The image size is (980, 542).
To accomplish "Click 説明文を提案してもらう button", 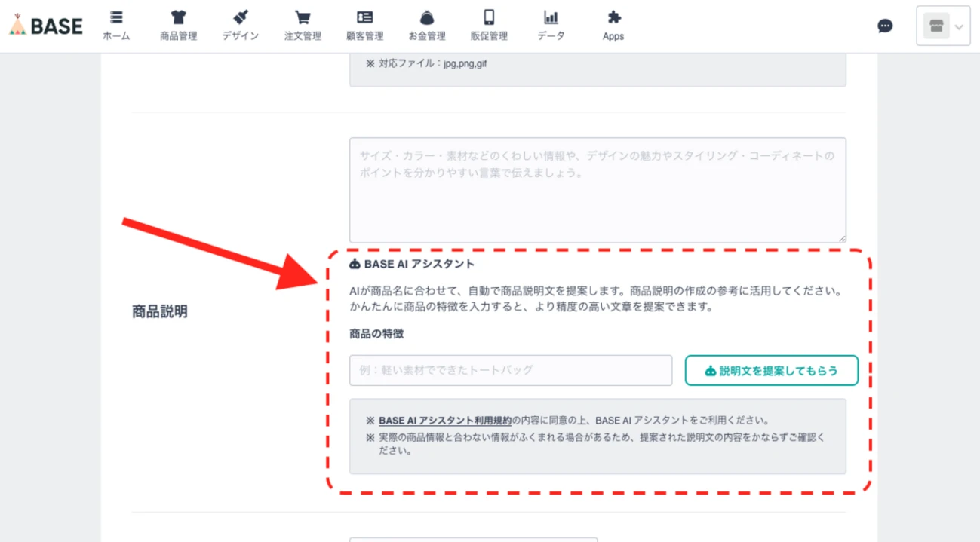I will point(771,370).
